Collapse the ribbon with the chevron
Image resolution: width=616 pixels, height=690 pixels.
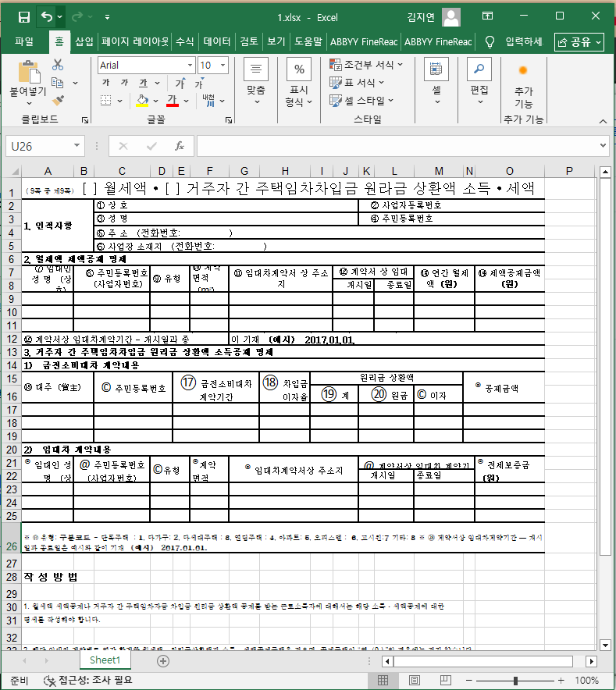603,121
